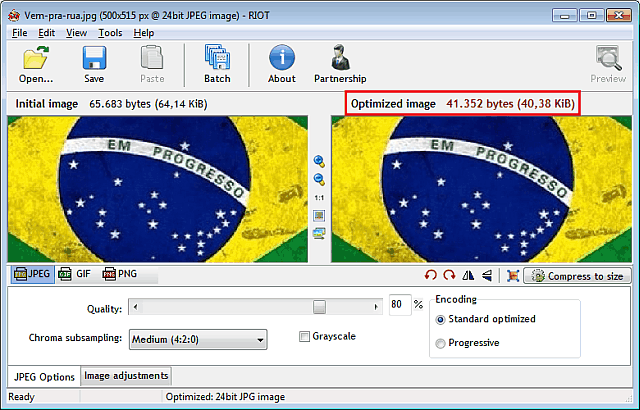Image resolution: width=640 pixels, height=410 pixels.
Task: Rotate the image left with the red arrow
Action: point(431,276)
